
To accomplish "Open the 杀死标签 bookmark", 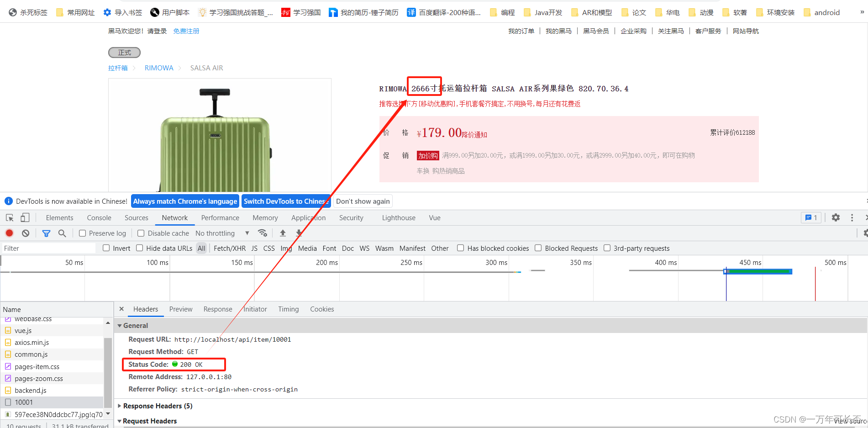I will pos(28,12).
